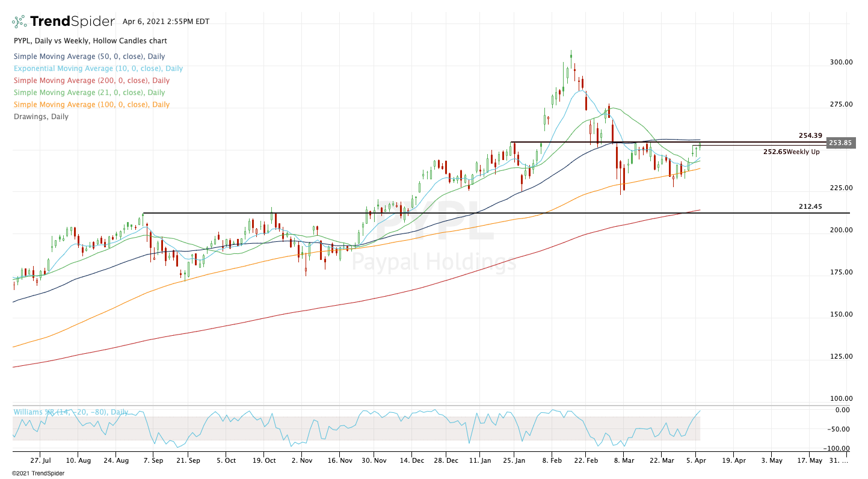Screen dimensions: 868x479
Task: Click the 19. Apr date label
Action: click(733, 460)
